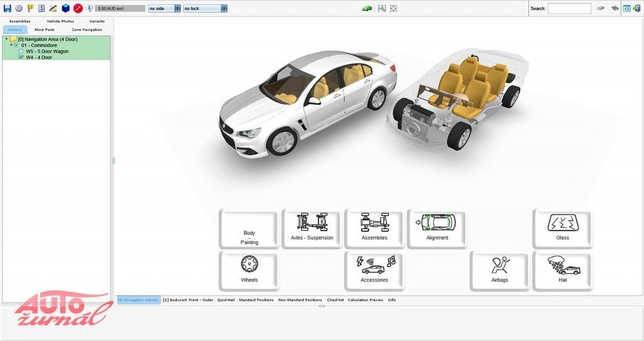Screen dimensions: 644x341
Task: Click the red circle wrench icon
Action: click(78, 8)
